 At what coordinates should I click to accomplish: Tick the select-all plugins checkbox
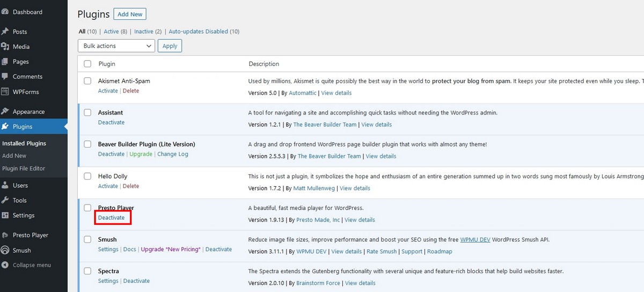coord(87,64)
